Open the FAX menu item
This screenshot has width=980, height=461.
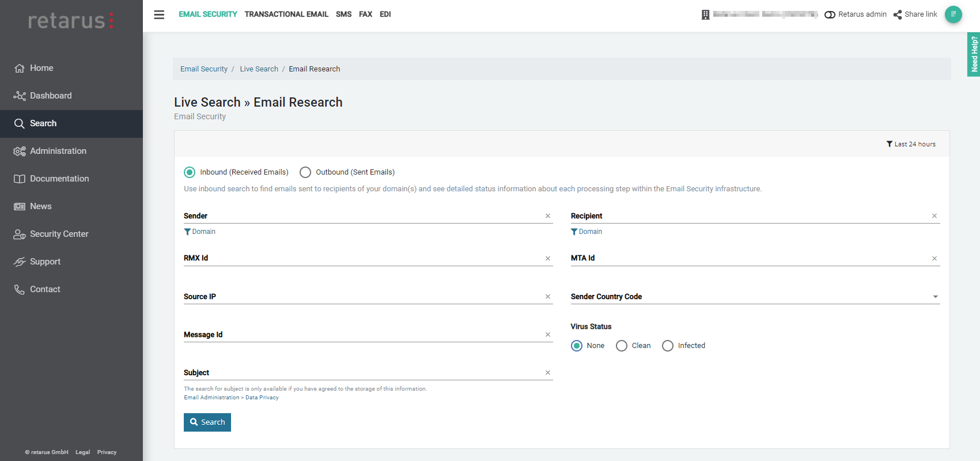click(365, 14)
